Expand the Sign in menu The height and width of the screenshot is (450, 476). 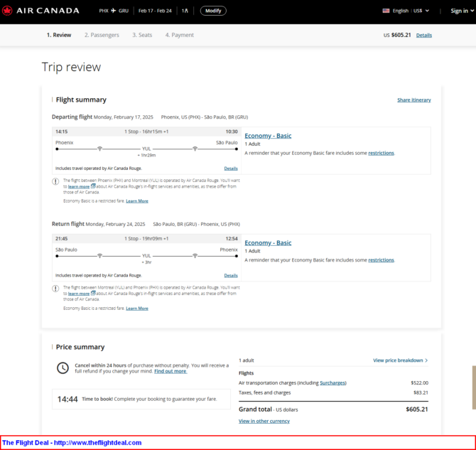[x=462, y=11]
